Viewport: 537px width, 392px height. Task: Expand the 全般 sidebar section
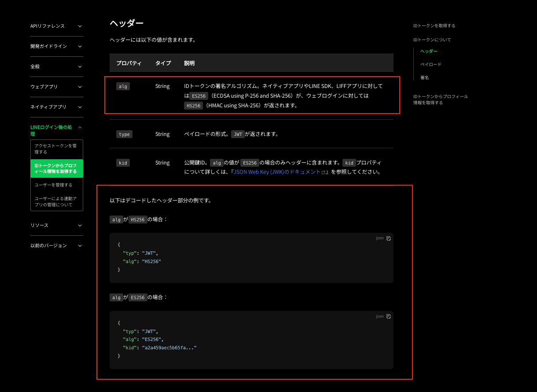[56, 66]
